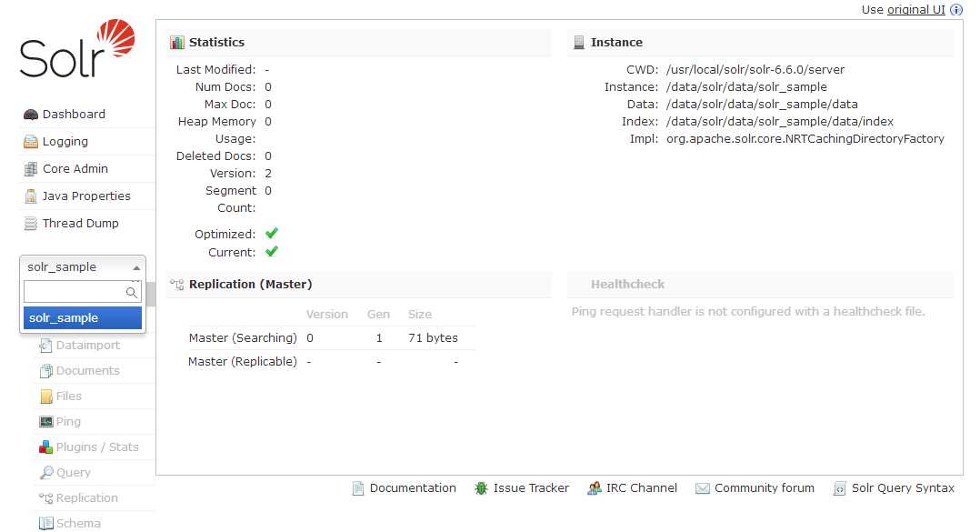Collapse the solr_sample core selector dropdown
This screenshot has height=532, width=980.
pyautogui.click(x=83, y=267)
